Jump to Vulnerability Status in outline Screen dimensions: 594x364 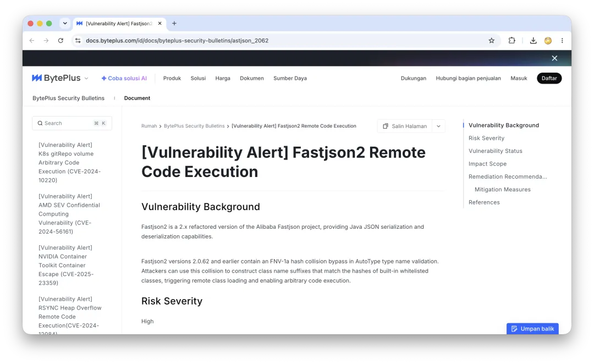point(495,151)
